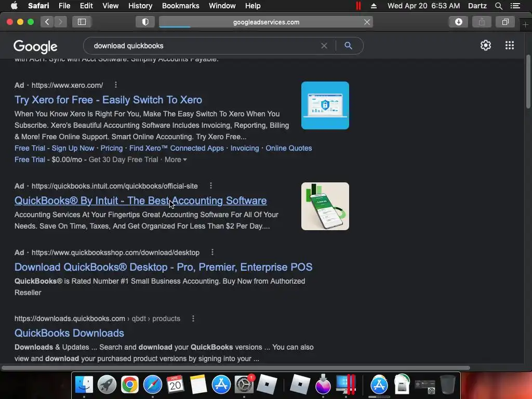This screenshot has height=399, width=532.
Task: Open the Help menu
Action: (253, 6)
